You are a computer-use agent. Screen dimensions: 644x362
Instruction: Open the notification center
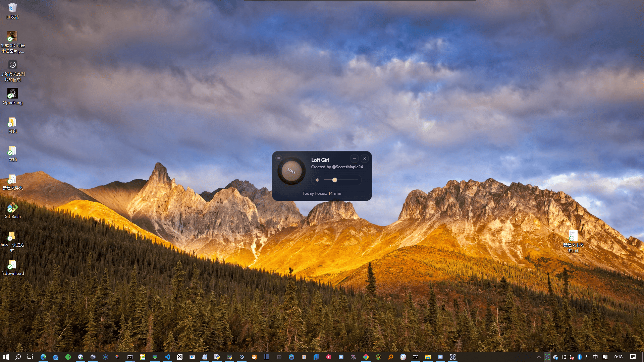tap(633, 357)
